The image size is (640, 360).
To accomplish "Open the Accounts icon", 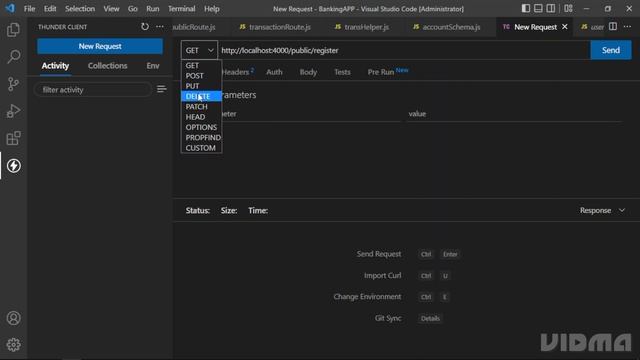I will pyautogui.click(x=13, y=318).
